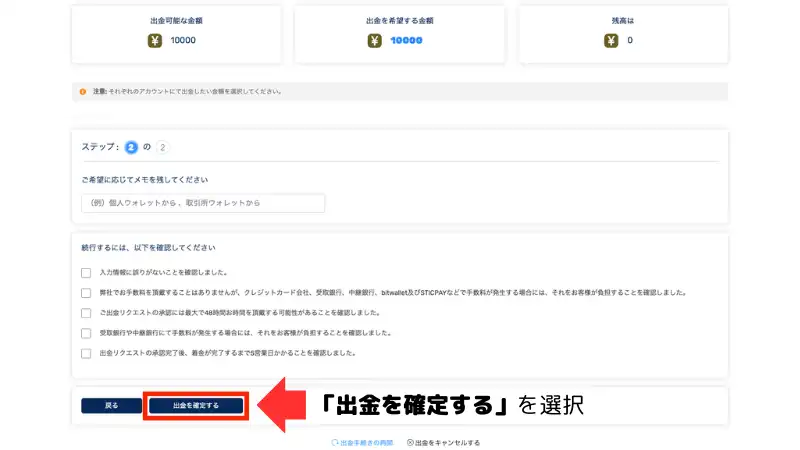Click the yen icon under 出金を希望する金額
800x450 pixels.
[x=375, y=41]
